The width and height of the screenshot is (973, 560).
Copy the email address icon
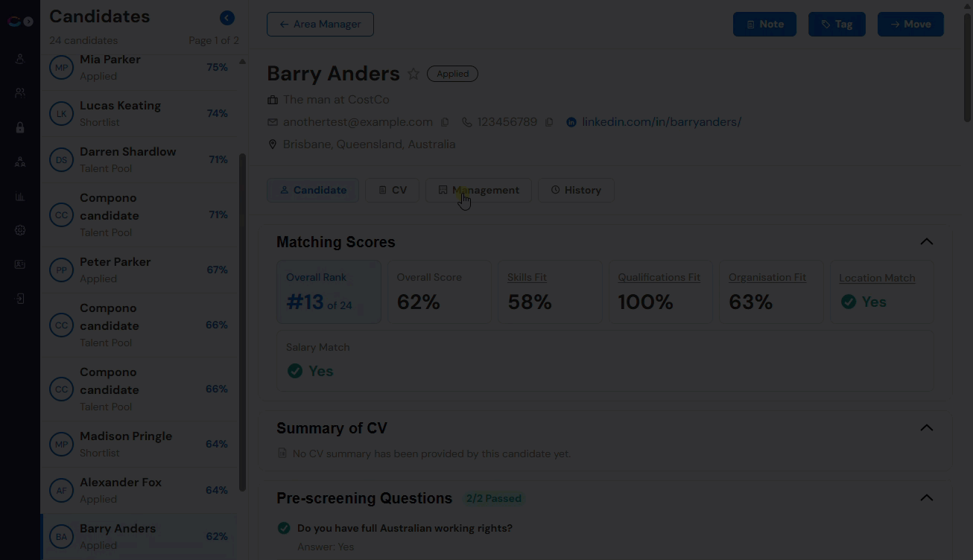click(x=445, y=122)
